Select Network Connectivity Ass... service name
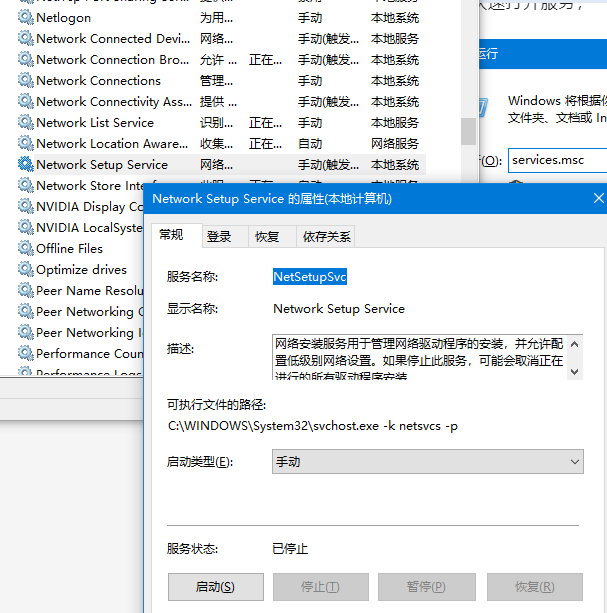The height and width of the screenshot is (613, 607). tap(114, 102)
